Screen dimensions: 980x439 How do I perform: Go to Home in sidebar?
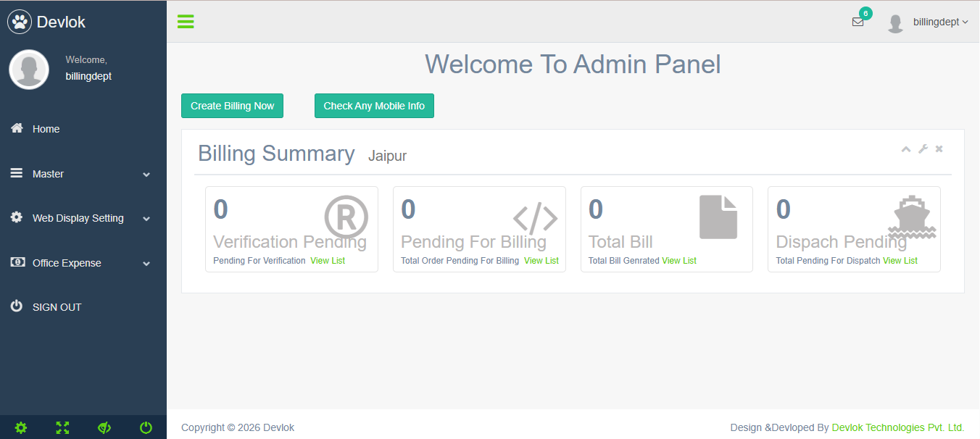pos(46,129)
